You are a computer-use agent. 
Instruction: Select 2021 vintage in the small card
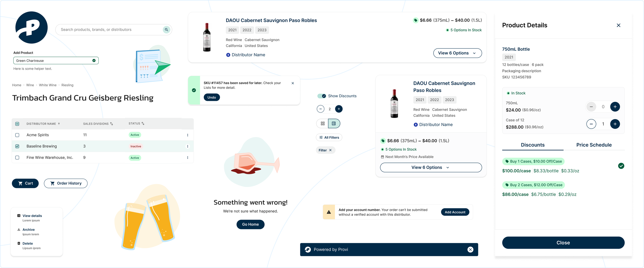(420, 100)
